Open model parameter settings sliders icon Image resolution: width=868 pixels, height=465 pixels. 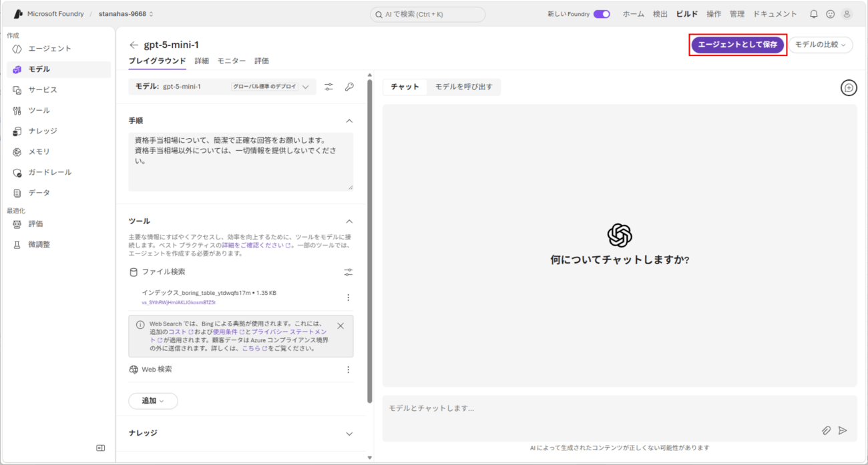pyautogui.click(x=329, y=87)
